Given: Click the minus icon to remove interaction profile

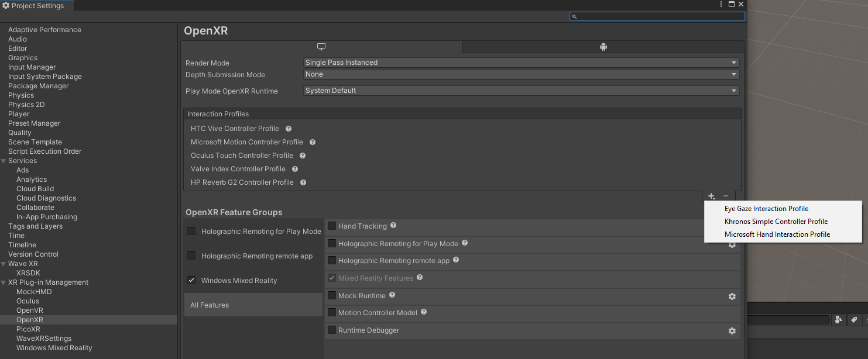Looking at the screenshot, I should (x=726, y=196).
